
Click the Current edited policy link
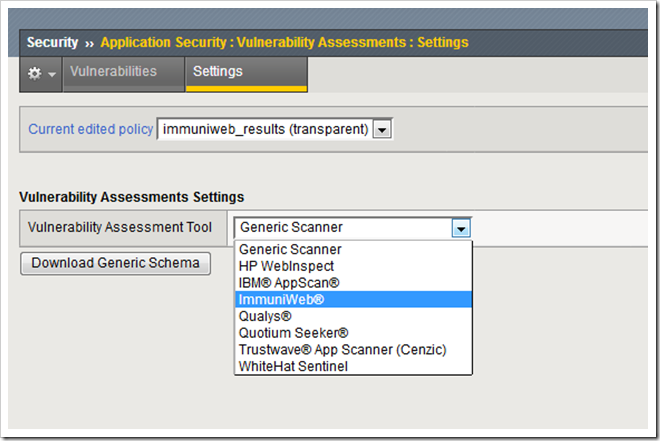click(x=91, y=129)
